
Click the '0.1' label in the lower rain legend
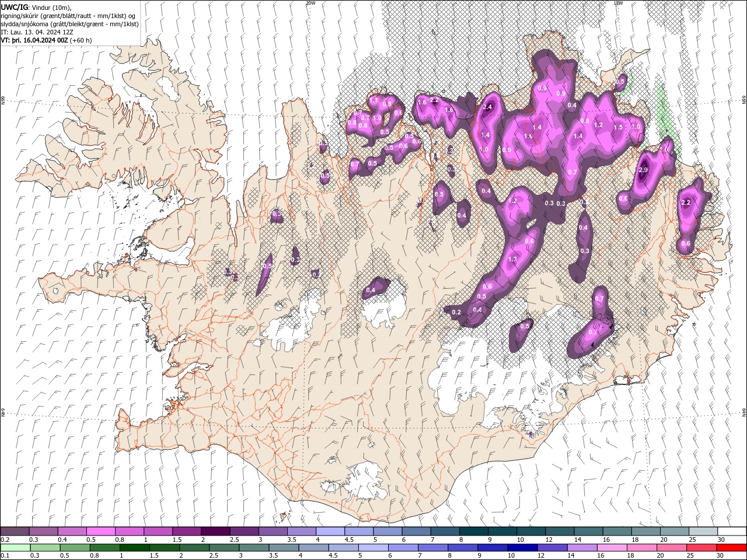(x=5, y=556)
